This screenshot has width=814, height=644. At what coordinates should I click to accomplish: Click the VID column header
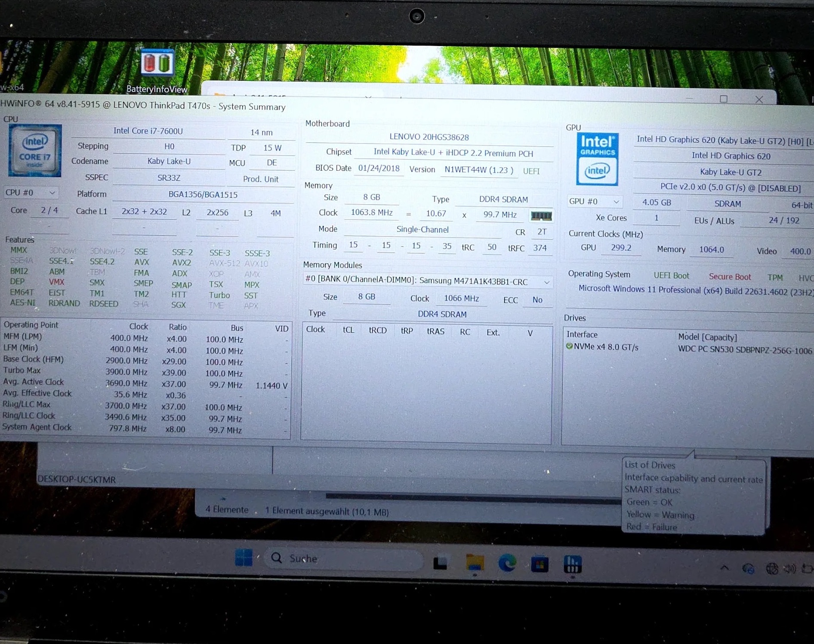(x=281, y=329)
